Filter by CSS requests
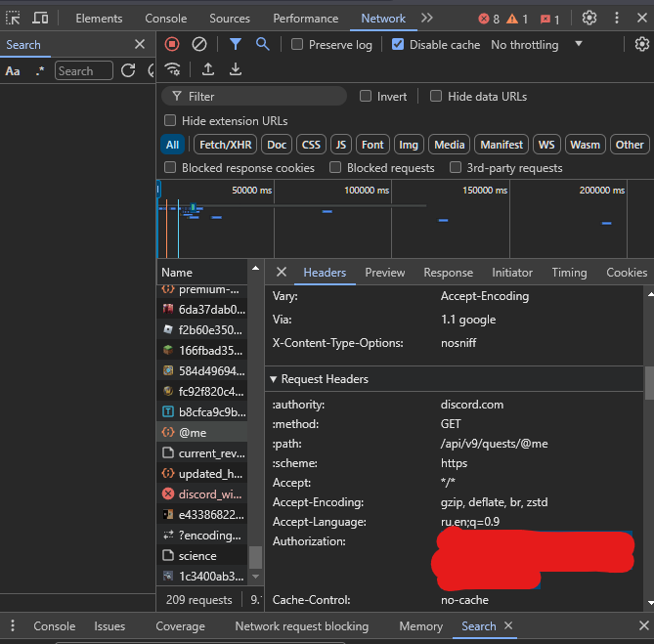This screenshot has width=654, height=644. point(311,145)
